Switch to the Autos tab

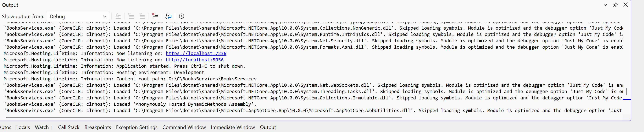(5, 127)
